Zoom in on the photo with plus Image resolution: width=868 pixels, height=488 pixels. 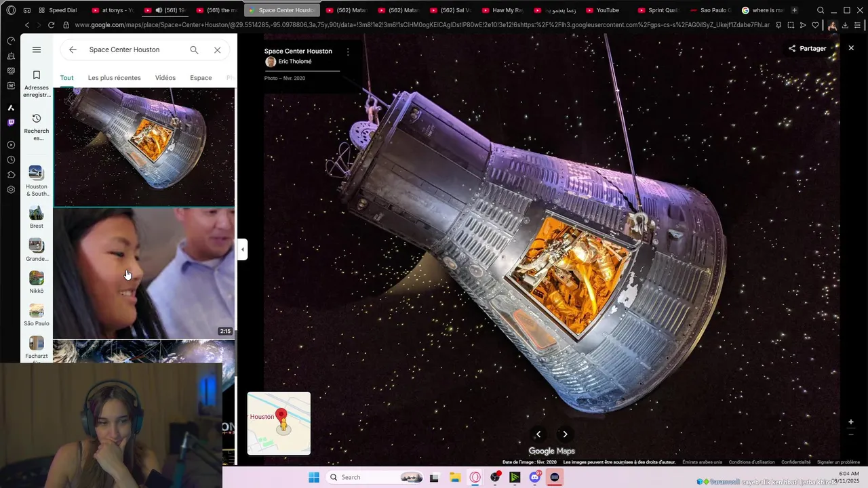pos(851,422)
